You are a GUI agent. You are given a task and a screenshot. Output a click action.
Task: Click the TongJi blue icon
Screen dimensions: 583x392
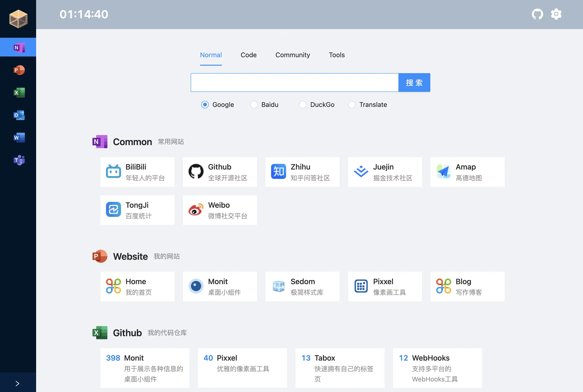point(113,210)
